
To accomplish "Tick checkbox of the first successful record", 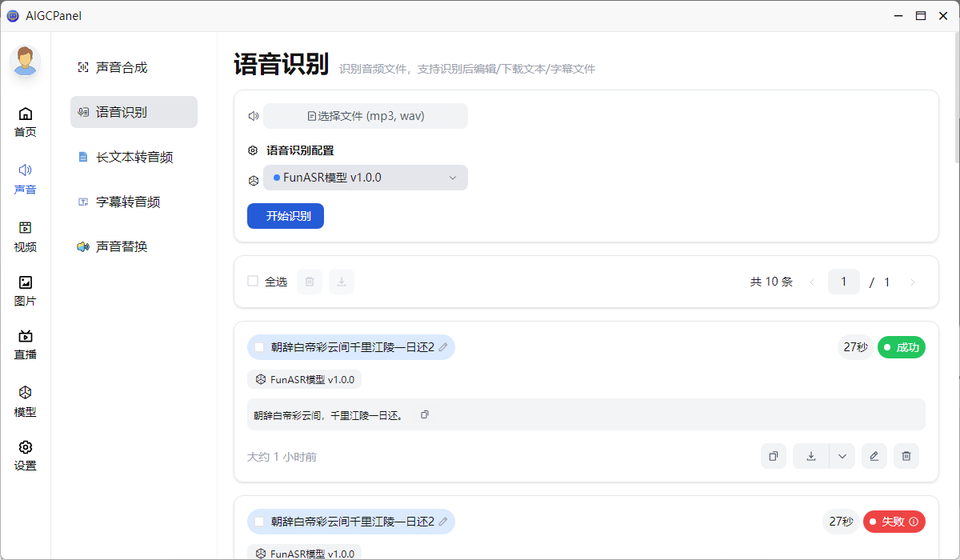I will coord(259,347).
